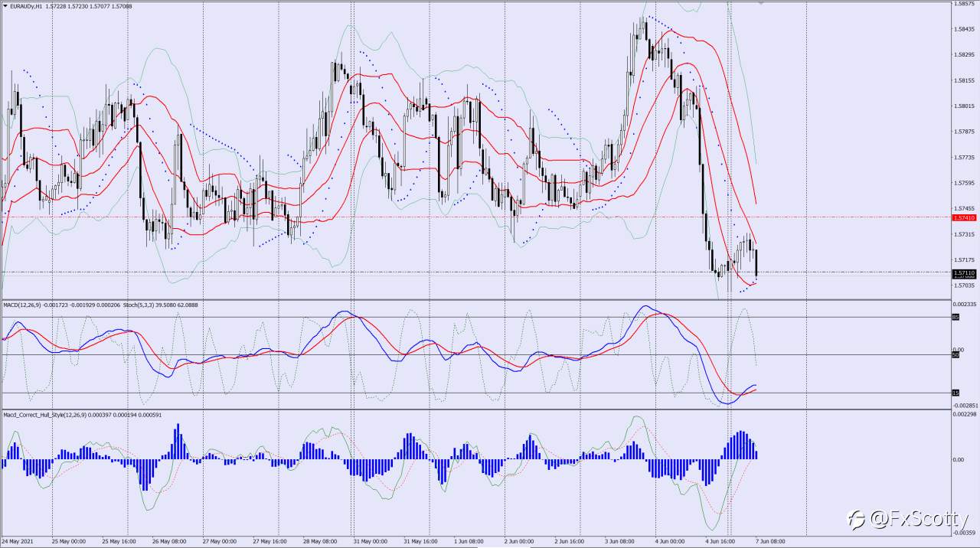Click the MACD(12,26,9) indicator label
Screen dimensions: 980x548
(23, 305)
